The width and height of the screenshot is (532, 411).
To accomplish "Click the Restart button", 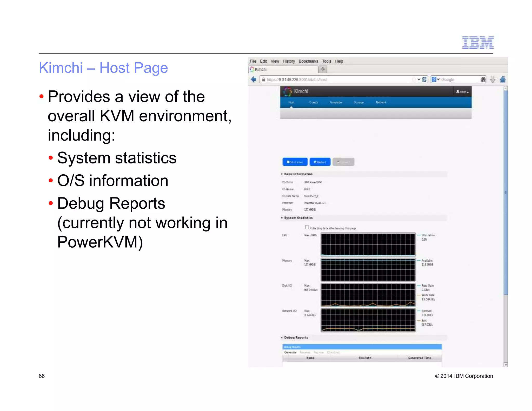I will pos(320,162).
